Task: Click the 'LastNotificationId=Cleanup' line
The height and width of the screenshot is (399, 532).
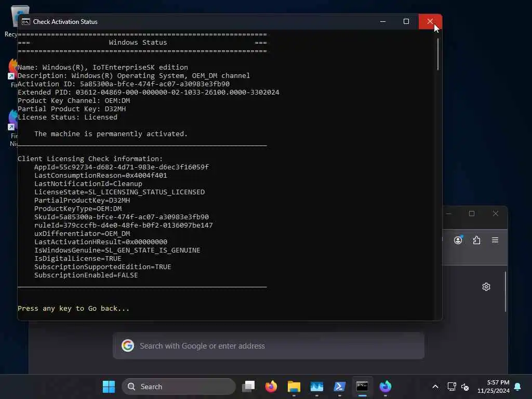Action: coord(88,183)
